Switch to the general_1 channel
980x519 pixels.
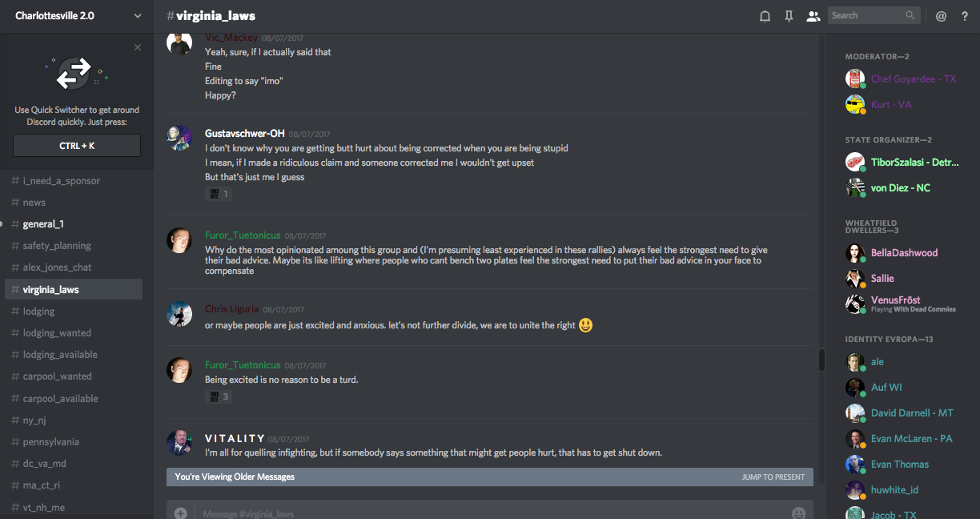point(43,224)
